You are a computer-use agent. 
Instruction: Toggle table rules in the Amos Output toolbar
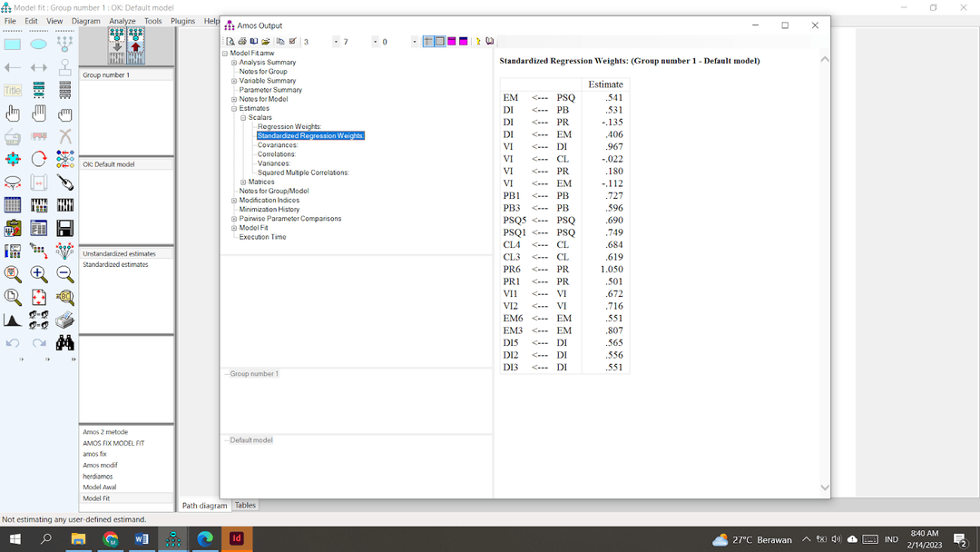coord(428,41)
